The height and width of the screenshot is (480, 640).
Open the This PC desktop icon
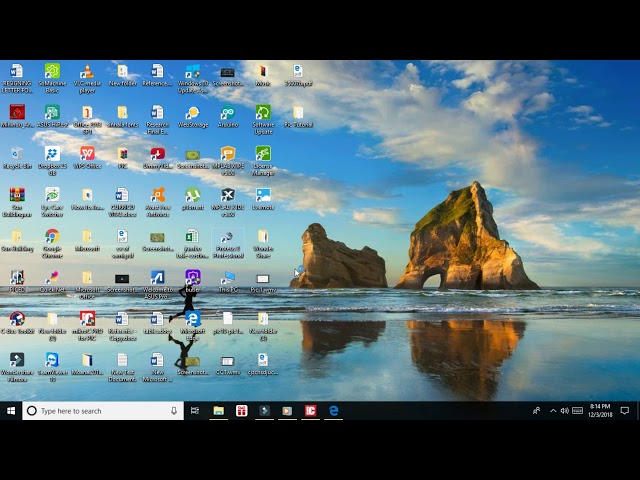click(227, 278)
